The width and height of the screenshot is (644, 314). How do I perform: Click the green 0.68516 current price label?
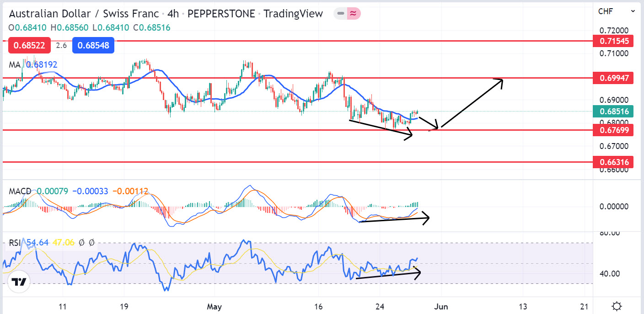coord(613,111)
